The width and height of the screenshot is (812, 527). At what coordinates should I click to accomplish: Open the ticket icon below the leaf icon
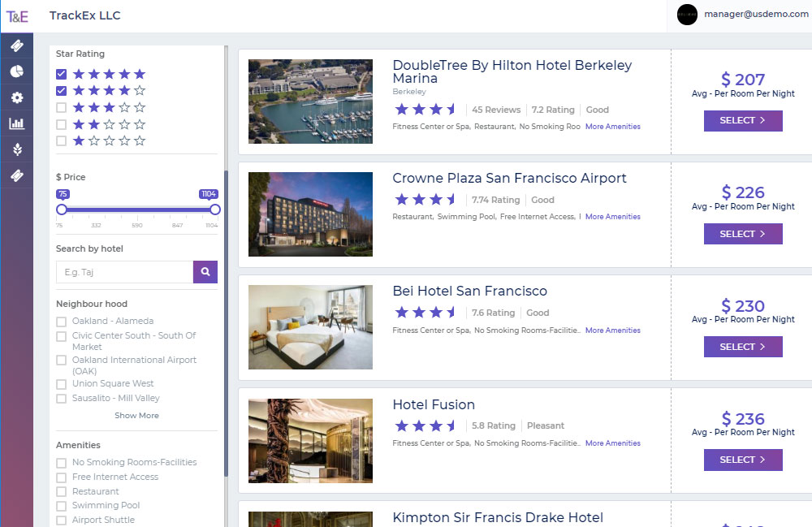17,176
